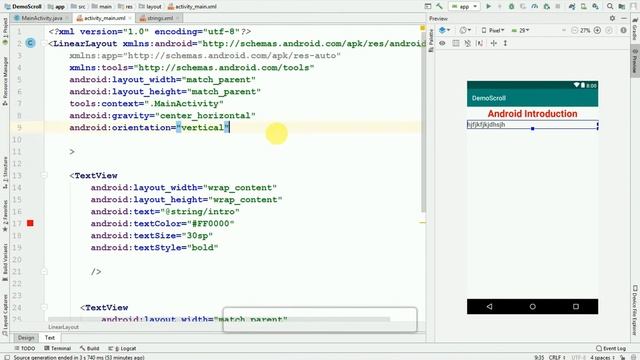
Task: Click the class gutter icon on line 2
Action: 30,43
